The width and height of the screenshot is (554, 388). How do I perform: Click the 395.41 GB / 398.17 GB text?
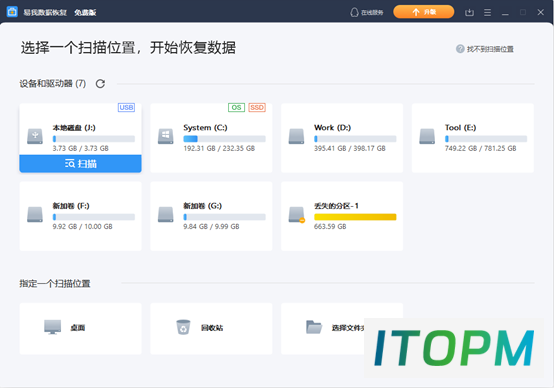coord(350,148)
